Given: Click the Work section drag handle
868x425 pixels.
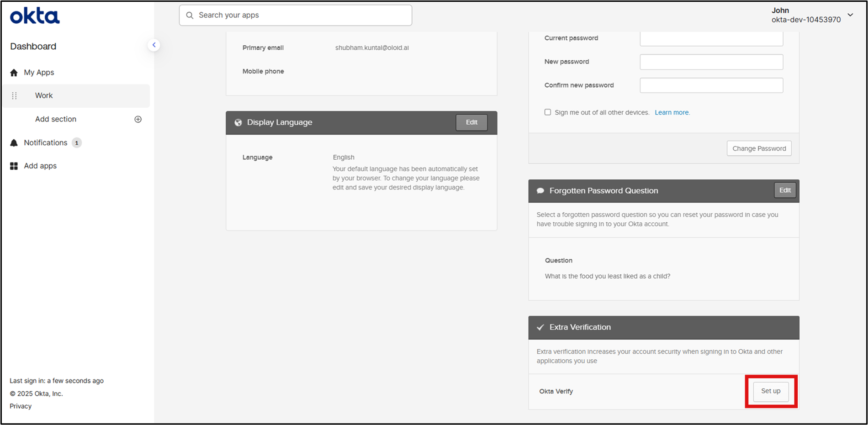Looking at the screenshot, I should 14,96.
